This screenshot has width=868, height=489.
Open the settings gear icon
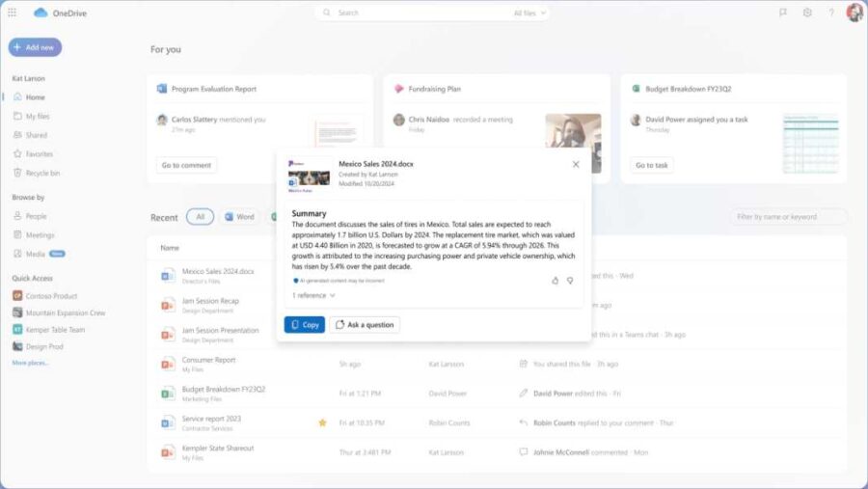tap(807, 13)
